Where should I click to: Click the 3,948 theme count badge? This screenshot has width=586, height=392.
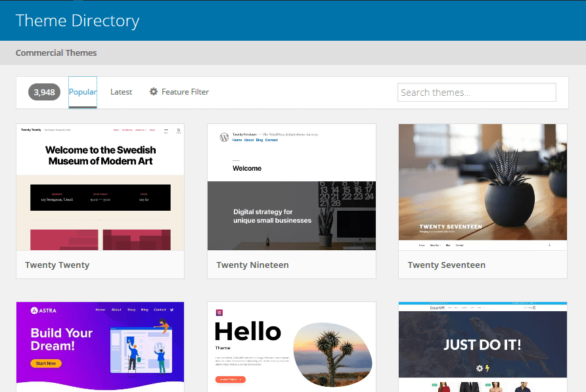pyautogui.click(x=44, y=93)
